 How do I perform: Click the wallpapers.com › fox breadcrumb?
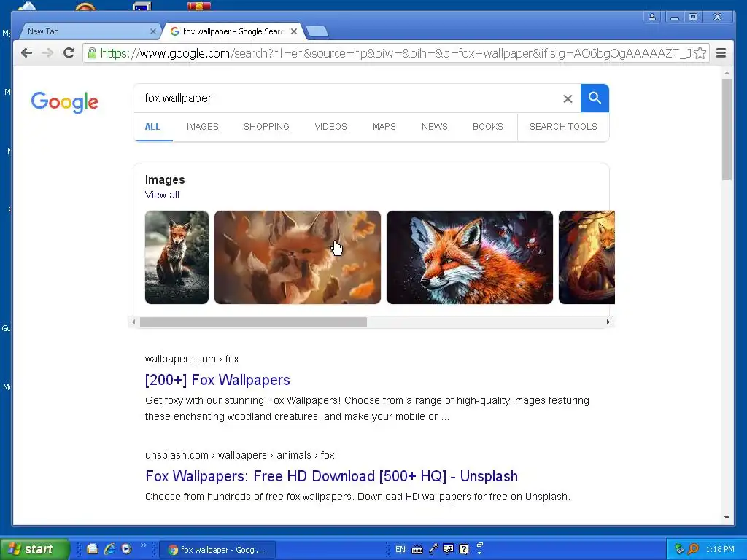192,359
